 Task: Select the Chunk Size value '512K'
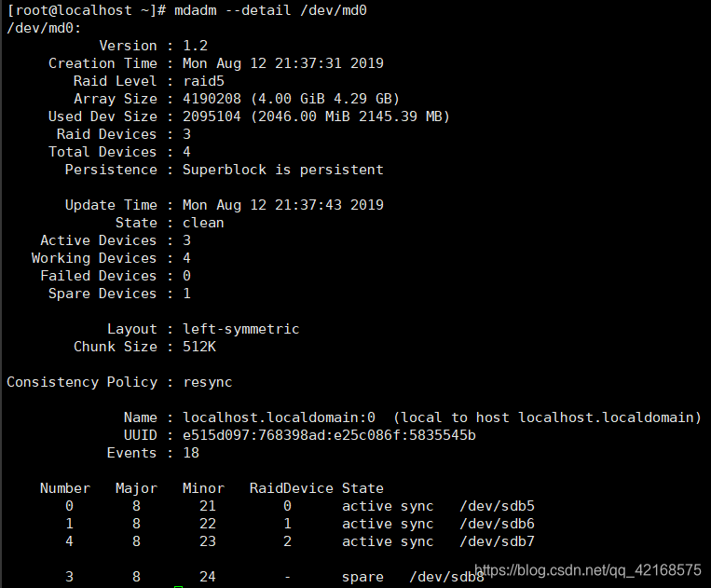pos(199,347)
